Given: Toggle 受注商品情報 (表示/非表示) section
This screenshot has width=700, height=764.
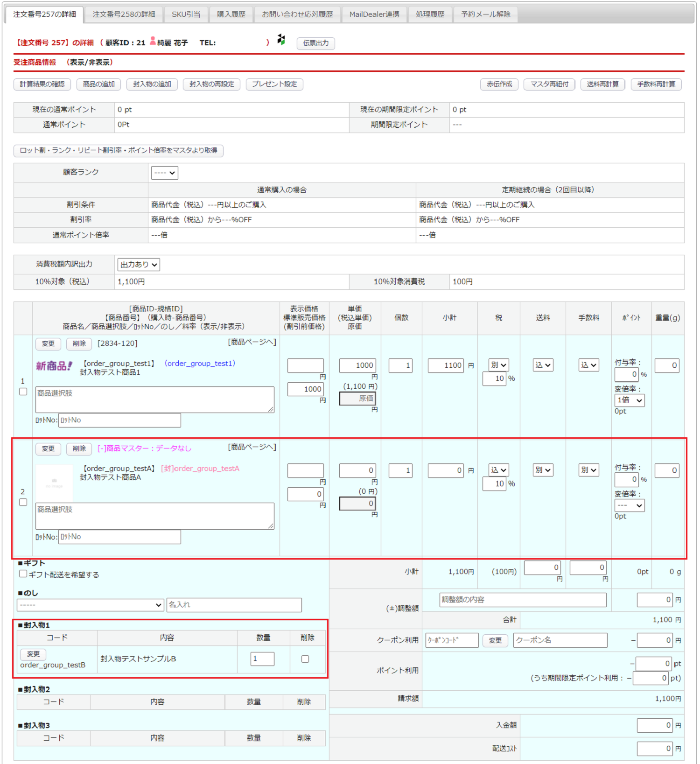Looking at the screenshot, I should 89,63.
